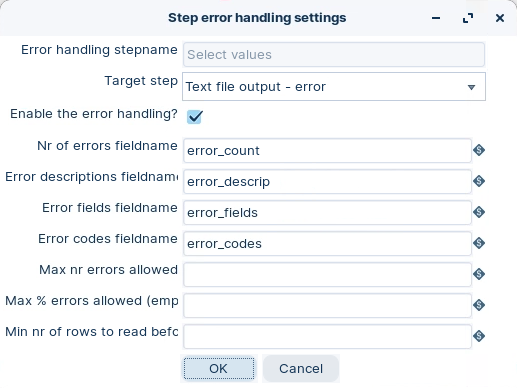This screenshot has height=388, width=517.
Task: Click variable icon beside Max % errors allowed
Action: pos(479,305)
